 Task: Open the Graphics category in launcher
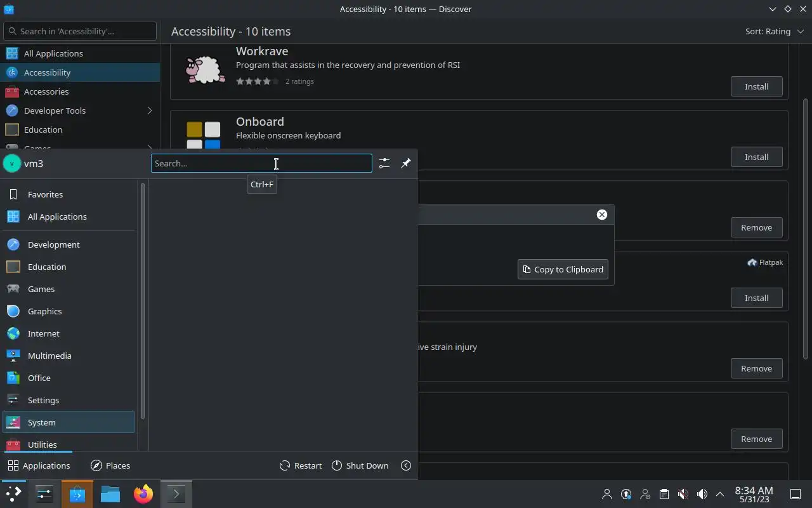[x=69, y=311]
